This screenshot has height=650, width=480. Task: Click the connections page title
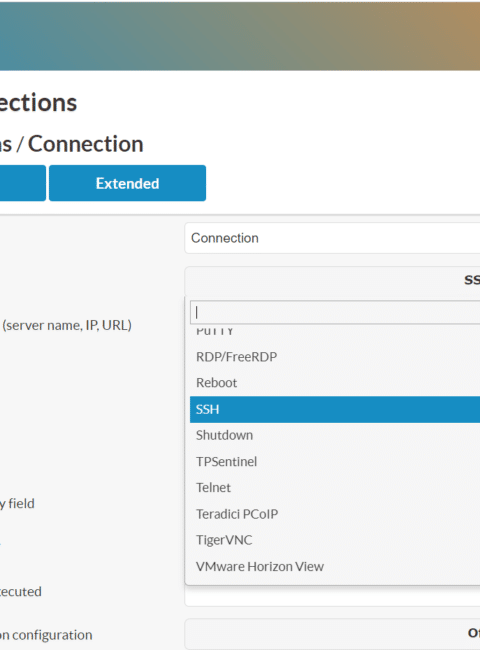39,102
